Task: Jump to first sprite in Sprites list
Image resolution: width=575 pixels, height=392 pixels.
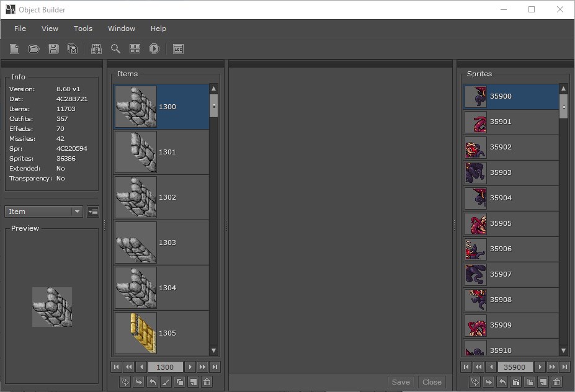Action: 466,367
